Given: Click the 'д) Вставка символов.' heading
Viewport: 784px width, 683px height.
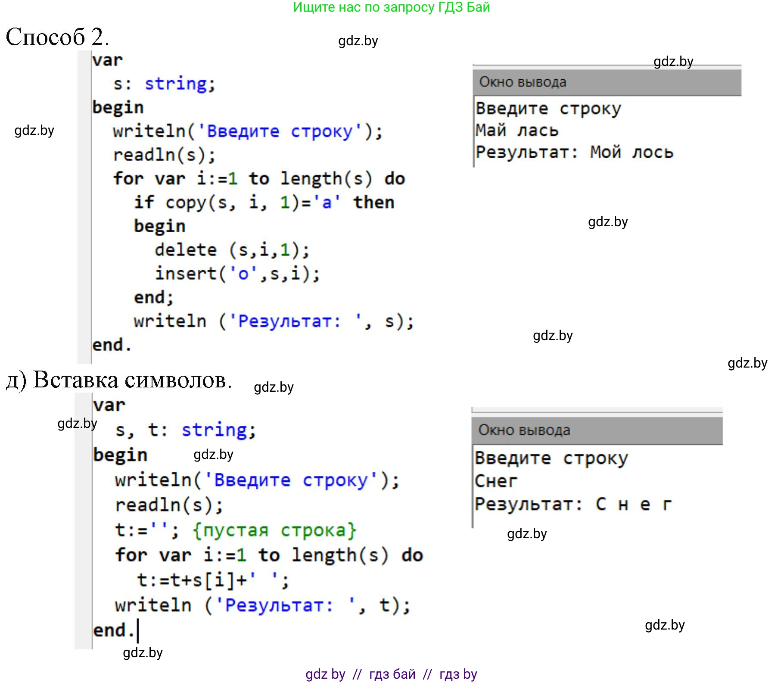Looking at the screenshot, I should tap(119, 380).
